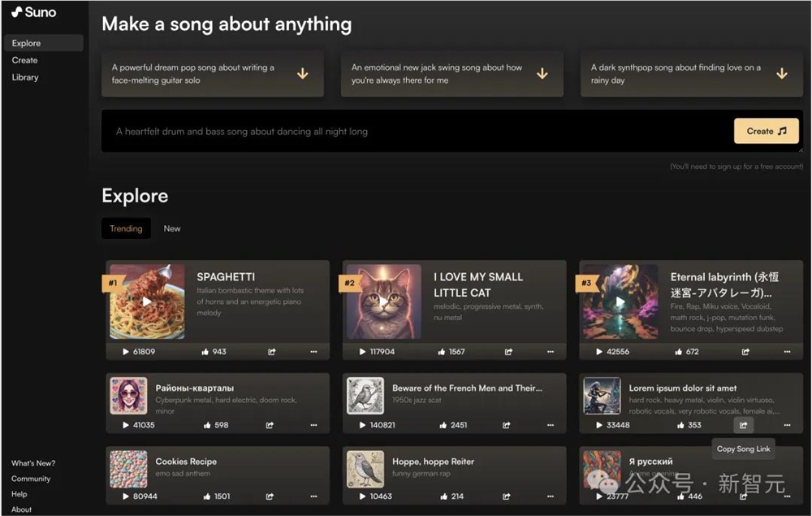812x516 pixels.
Task: Click share icon on Lorem ipsum dolor sit amet
Action: click(x=743, y=425)
